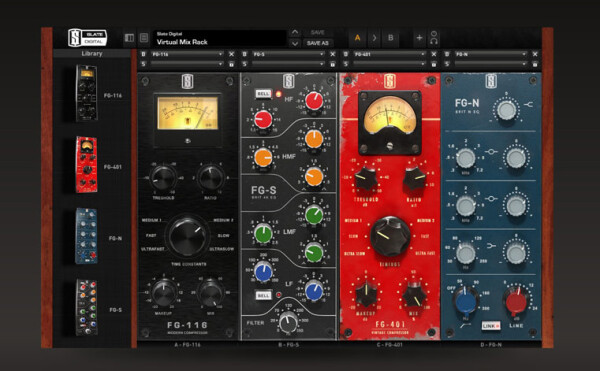Click the FILTER knob on FG-S
The height and width of the screenshot is (371, 600).
[x=288, y=322]
